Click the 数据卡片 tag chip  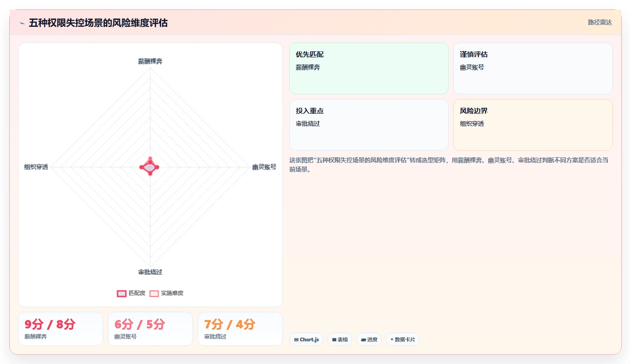pyautogui.click(x=403, y=339)
